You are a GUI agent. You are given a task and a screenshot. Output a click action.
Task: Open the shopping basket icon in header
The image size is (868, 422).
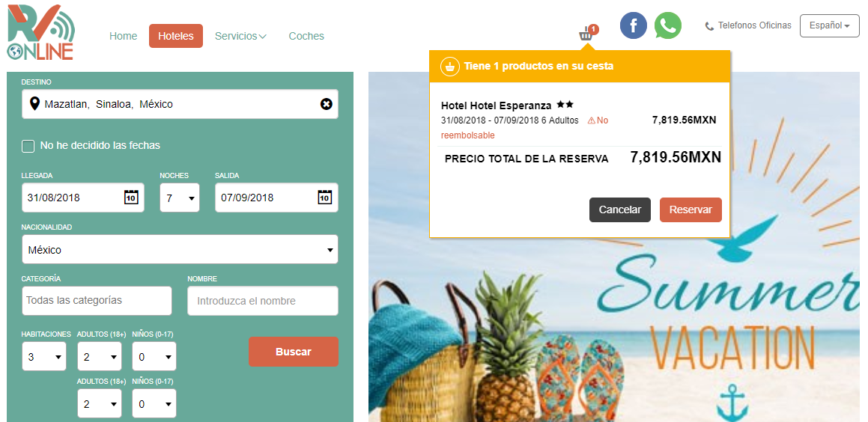587,33
